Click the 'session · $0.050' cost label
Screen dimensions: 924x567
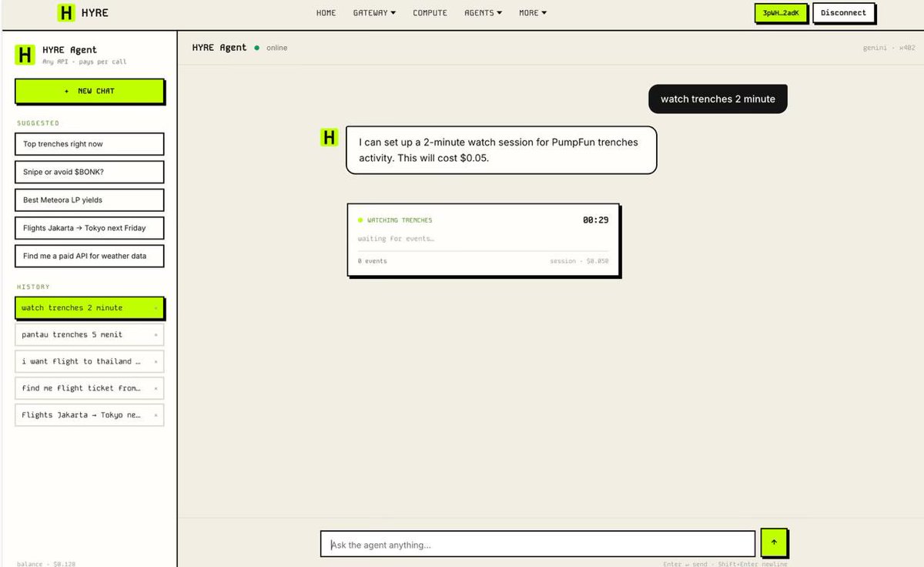[x=579, y=261]
